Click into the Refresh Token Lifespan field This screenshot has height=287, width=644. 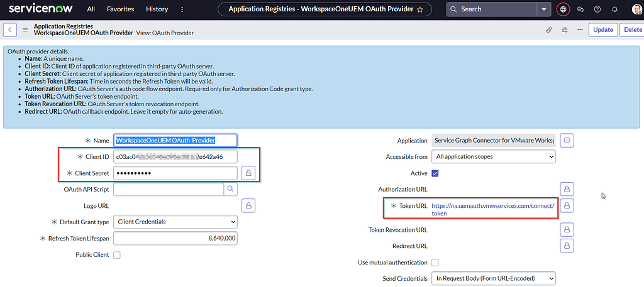click(175, 239)
